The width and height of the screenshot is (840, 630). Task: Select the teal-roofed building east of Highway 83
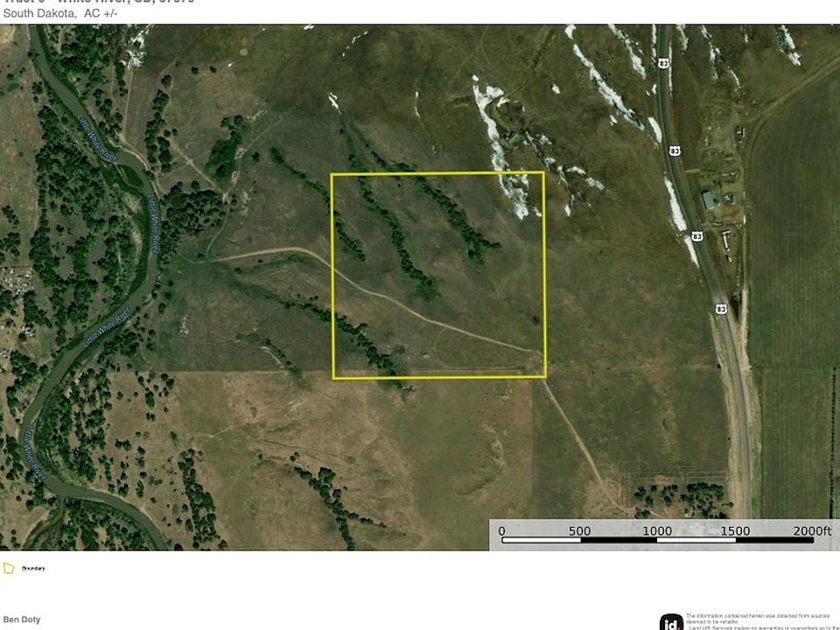tap(708, 200)
